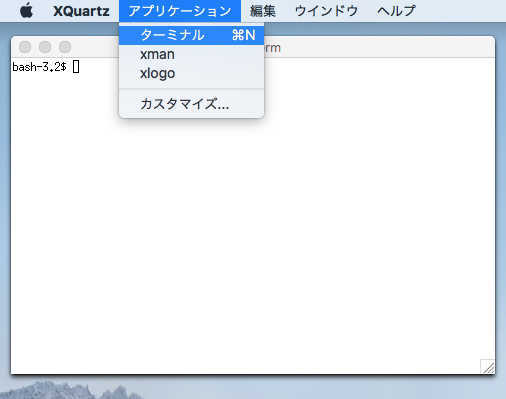Open the Apple menu
Image resolution: width=506 pixels, height=399 pixels.
pyautogui.click(x=27, y=11)
